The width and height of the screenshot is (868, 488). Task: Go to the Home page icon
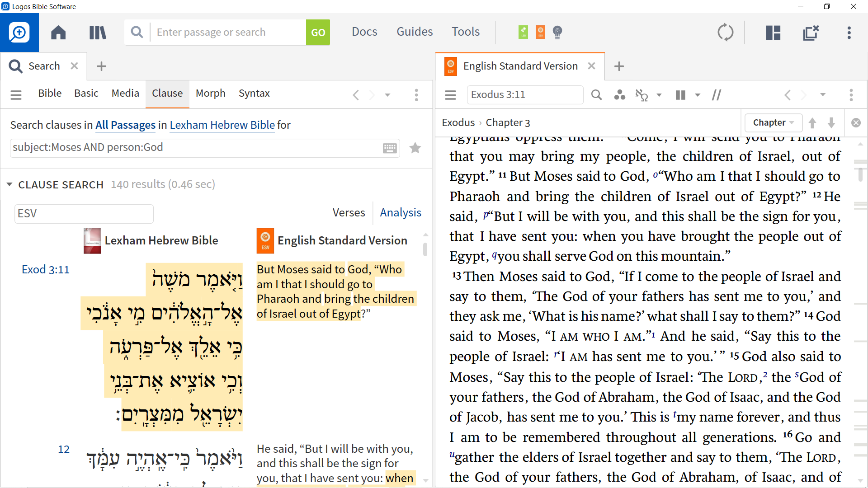tap(58, 32)
